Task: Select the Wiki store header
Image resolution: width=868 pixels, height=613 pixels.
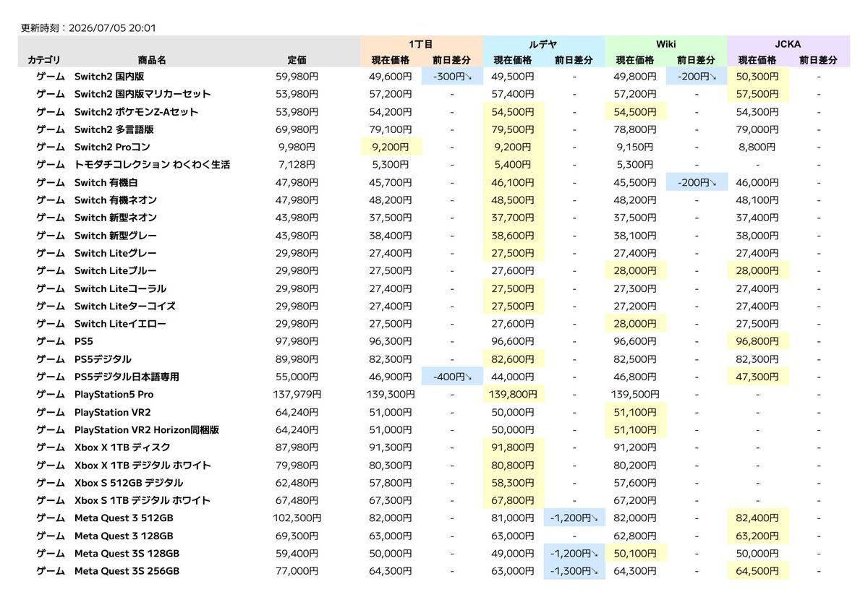Action: point(665,44)
